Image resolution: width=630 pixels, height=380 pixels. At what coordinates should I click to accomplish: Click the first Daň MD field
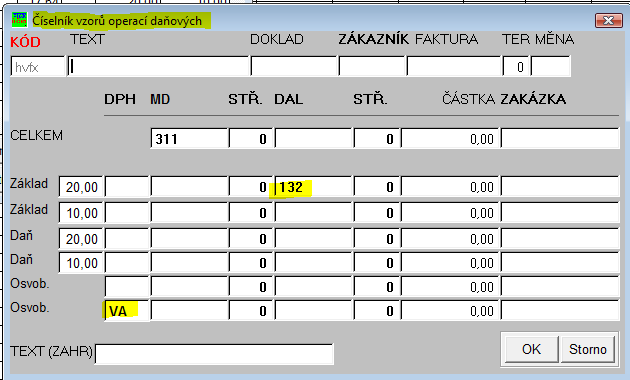(189, 239)
